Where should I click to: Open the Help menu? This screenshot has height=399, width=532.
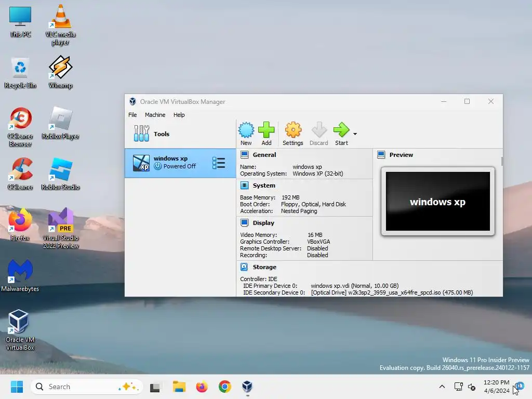pos(179,115)
